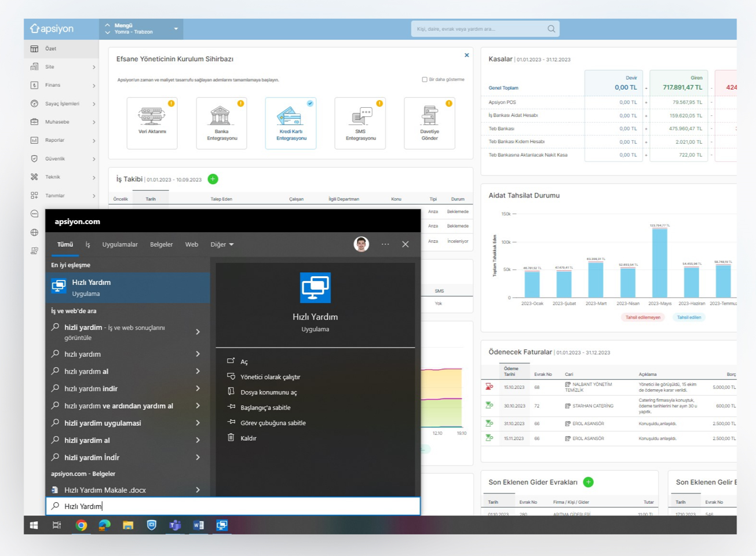The height and width of the screenshot is (556, 756).
Task: Toggle the 'Tahsil edilen' legend
Action: pos(689,317)
